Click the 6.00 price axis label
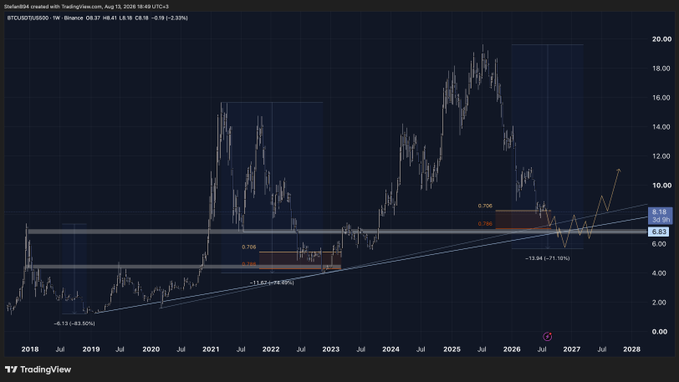This screenshot has width=679, height=382. pyautogui.click(x=659, y=244)
